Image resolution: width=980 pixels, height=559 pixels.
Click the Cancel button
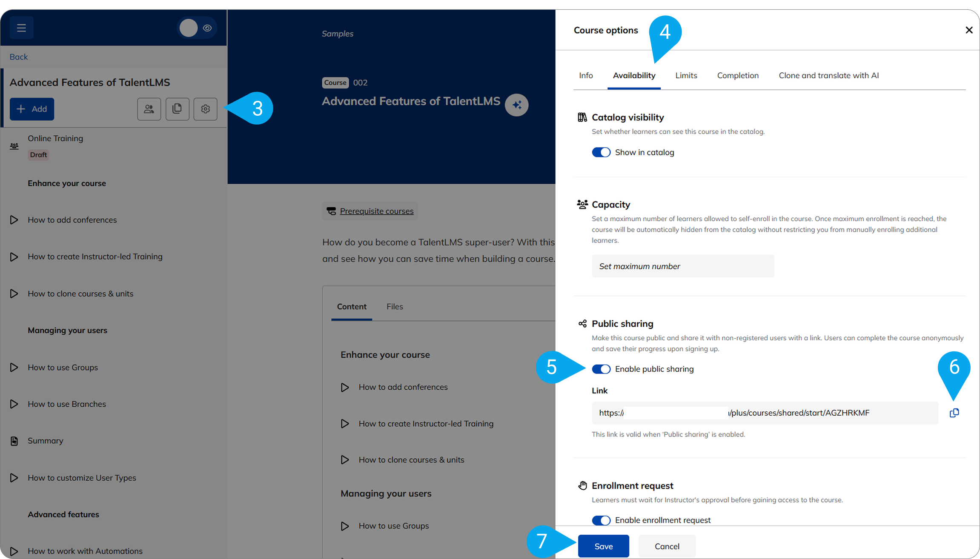(x=667, y=546)
